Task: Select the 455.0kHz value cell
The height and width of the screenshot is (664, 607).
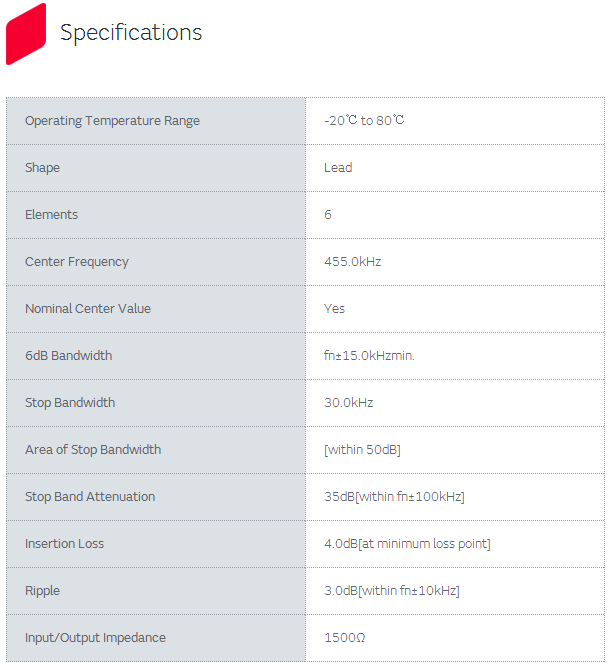Action: (352, 262)
